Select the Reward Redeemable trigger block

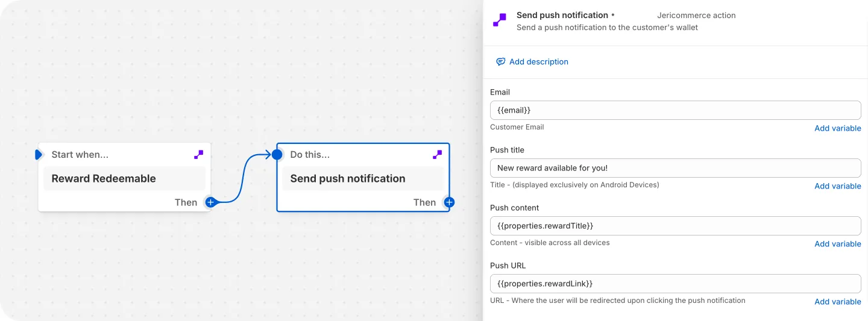tap(124, 179)
